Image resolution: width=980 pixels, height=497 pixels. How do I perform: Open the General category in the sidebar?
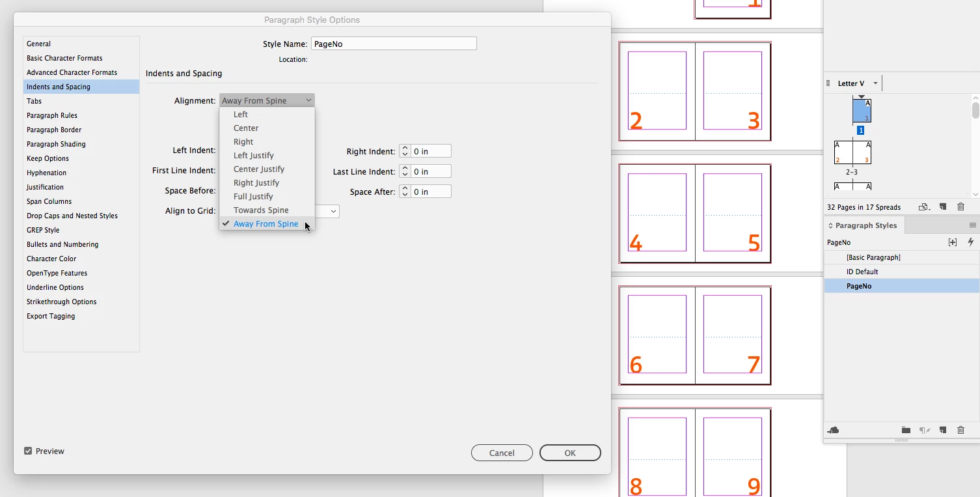tap(81, 44)
